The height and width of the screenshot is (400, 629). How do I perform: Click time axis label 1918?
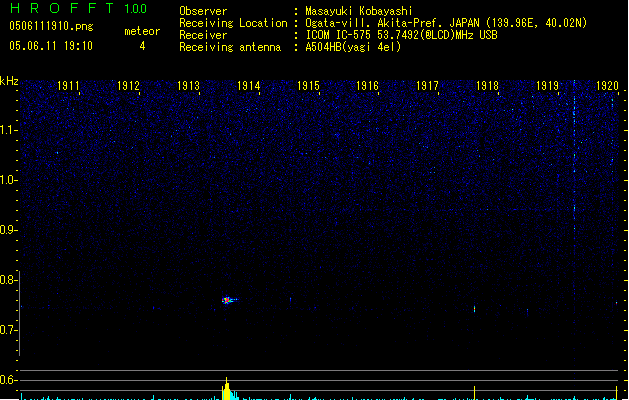487,86
